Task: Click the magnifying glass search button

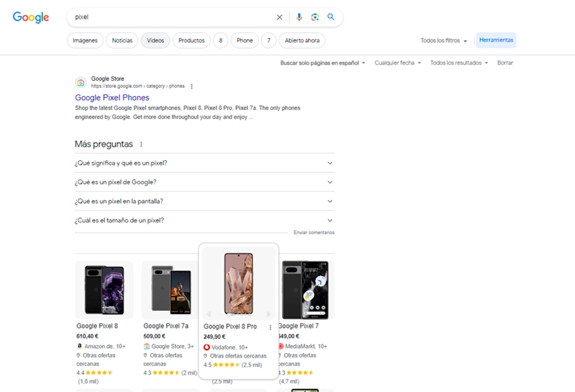Action: pyautogui.click(x=331, y=17)
